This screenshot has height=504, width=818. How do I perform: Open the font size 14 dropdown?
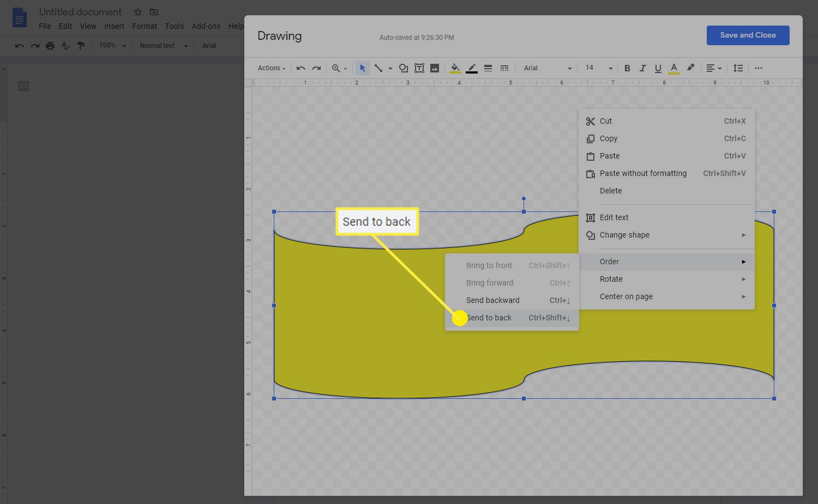599,68
